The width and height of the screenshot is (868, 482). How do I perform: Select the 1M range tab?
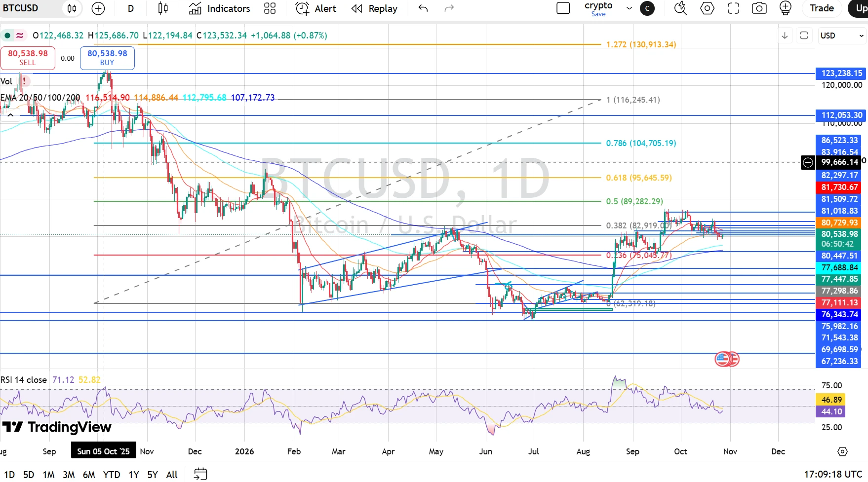[48, 475]
